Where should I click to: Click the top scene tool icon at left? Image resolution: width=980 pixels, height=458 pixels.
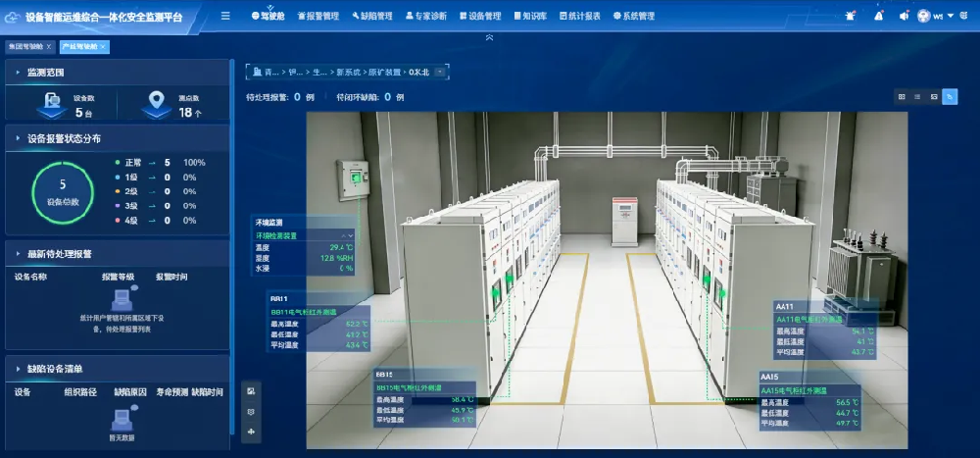click(251, 391)
